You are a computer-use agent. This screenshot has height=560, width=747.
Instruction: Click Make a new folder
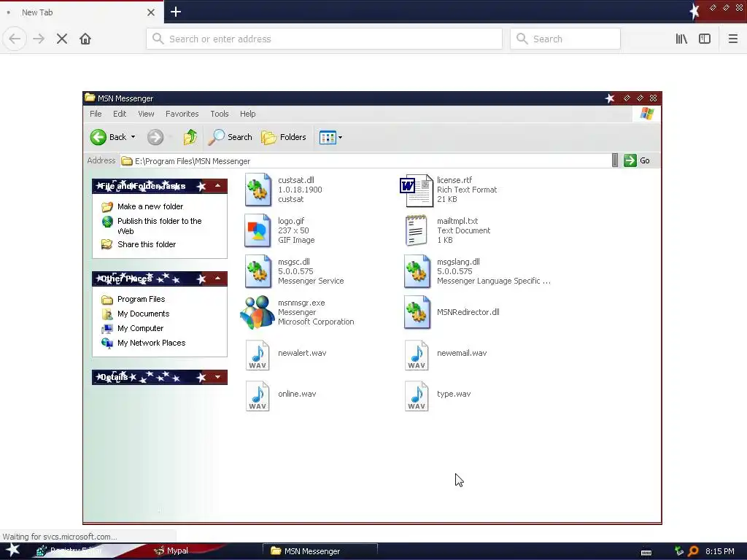tap(150, 206)
